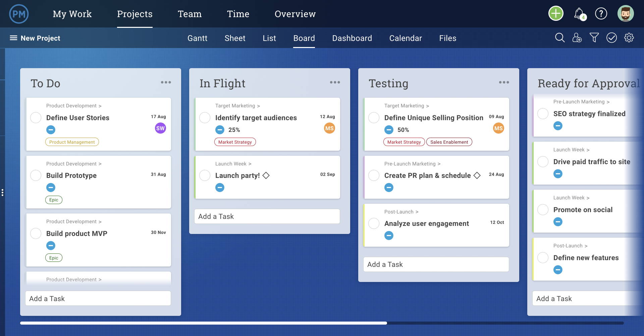644x336 pixels.
Task: Switch to the Gantt view tab
Action: 198,38
